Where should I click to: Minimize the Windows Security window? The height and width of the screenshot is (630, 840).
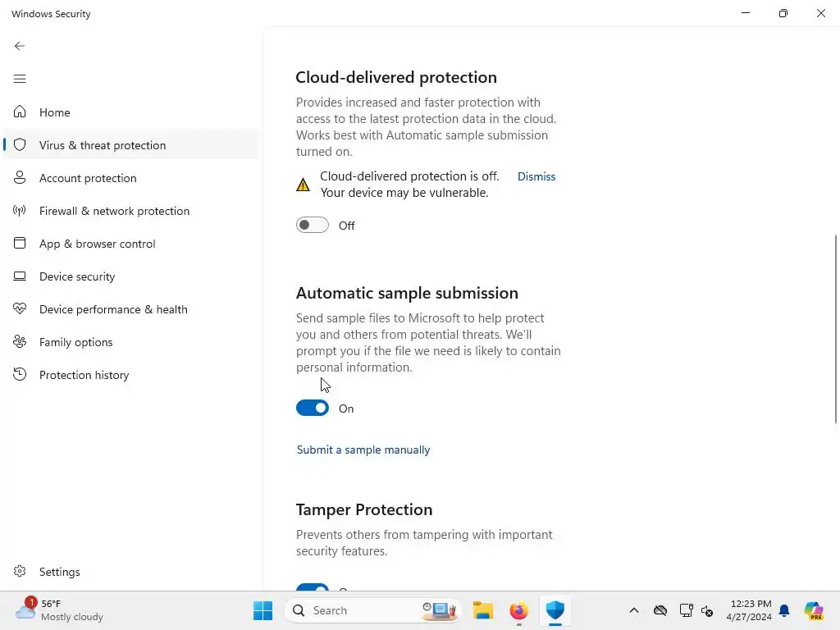tap(745, 13)
